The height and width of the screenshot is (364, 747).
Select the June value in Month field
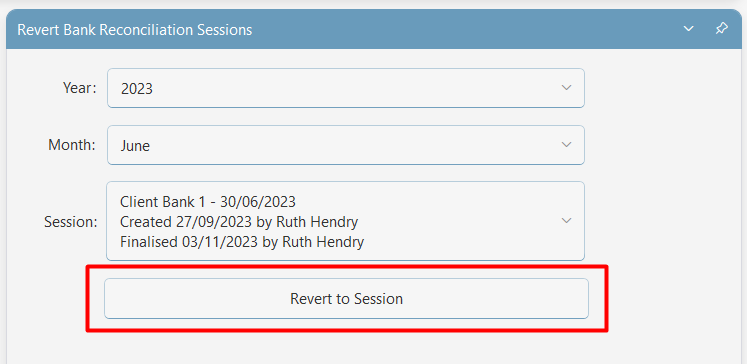(x=135, y=146)
